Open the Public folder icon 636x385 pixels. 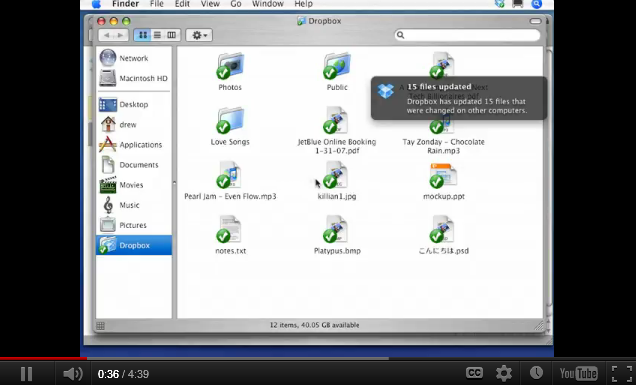pyautogui.click(x=337, y=66)
